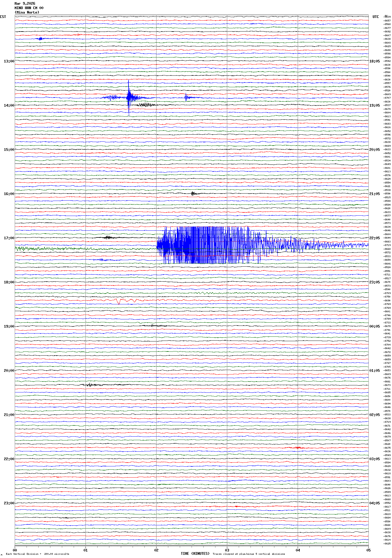Click the vertical division microvolts scale note
The height and width of the screenshot is (558, 392).
tap(37, 554)
